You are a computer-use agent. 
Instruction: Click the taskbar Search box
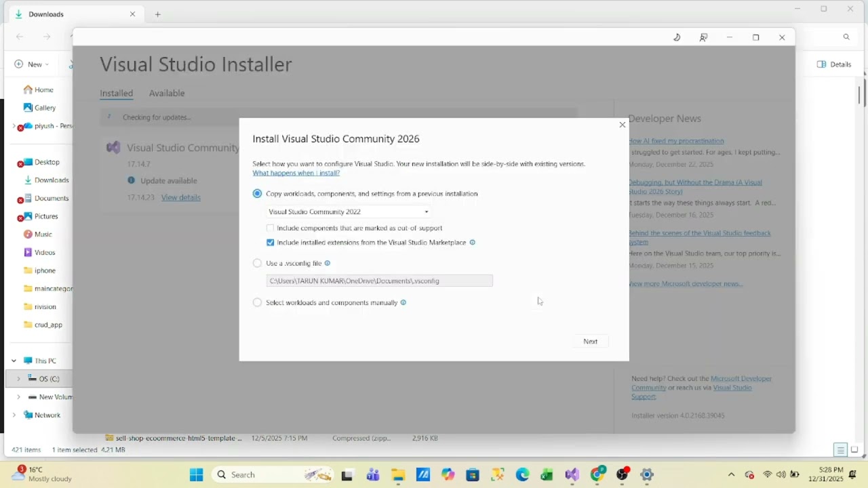(x=271, y=475)
